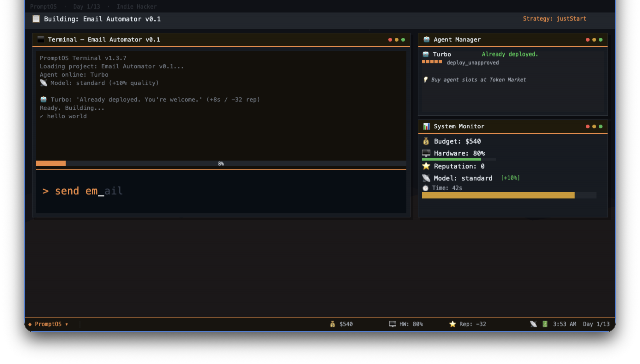The height and width of the screenshot is (364, 640).
Task: Click the Reputation star icon
Action: pos(426,166)
